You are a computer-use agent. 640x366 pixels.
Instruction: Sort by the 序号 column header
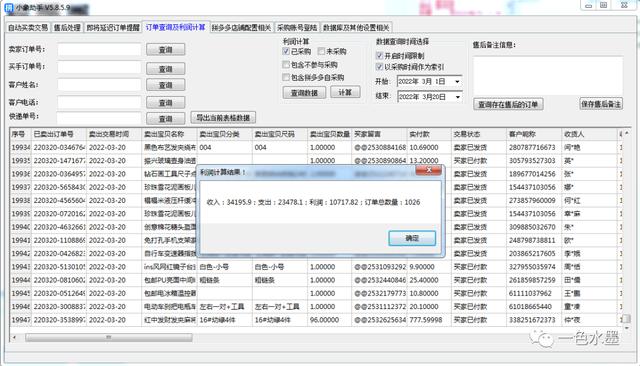20,134
